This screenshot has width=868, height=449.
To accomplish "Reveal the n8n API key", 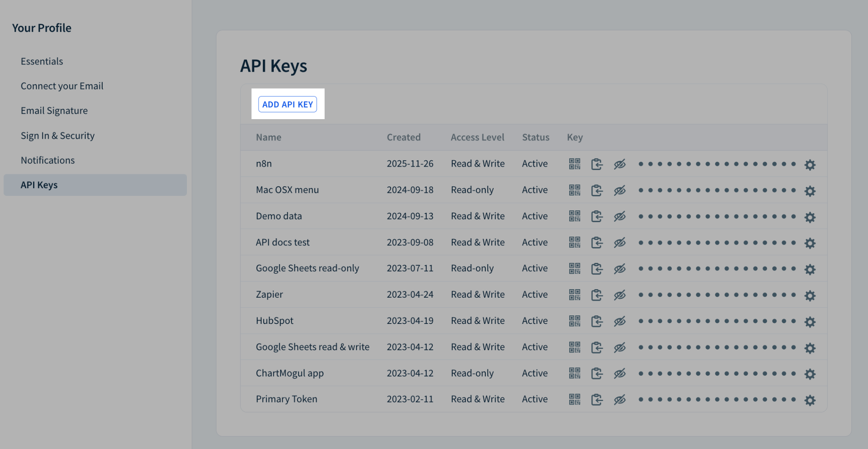I will [620, 164].
